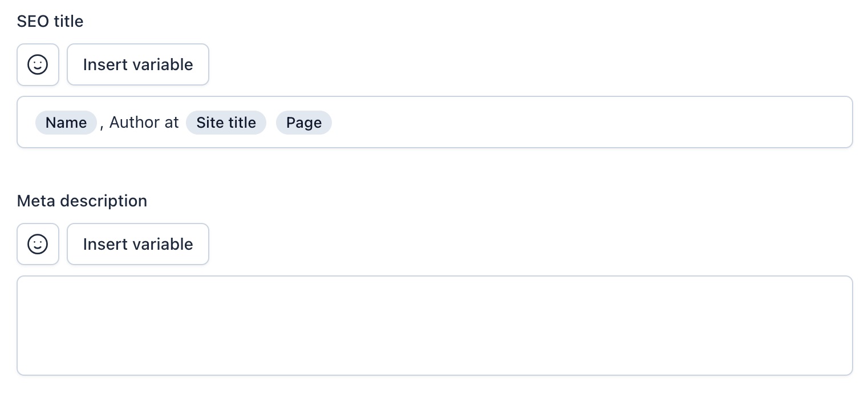Tap the smiley face icon above the Meta description box

38,244
